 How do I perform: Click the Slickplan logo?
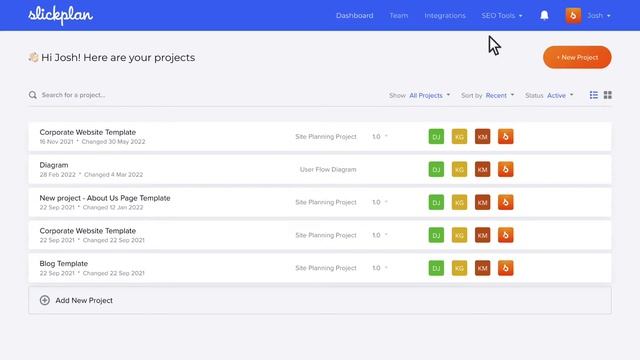[x=60, y=15]
